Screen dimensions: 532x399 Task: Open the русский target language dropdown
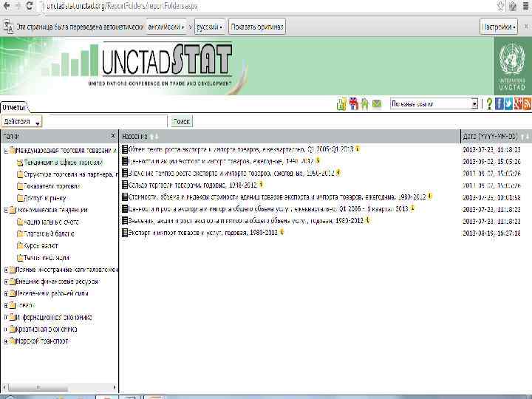(209, 27)
